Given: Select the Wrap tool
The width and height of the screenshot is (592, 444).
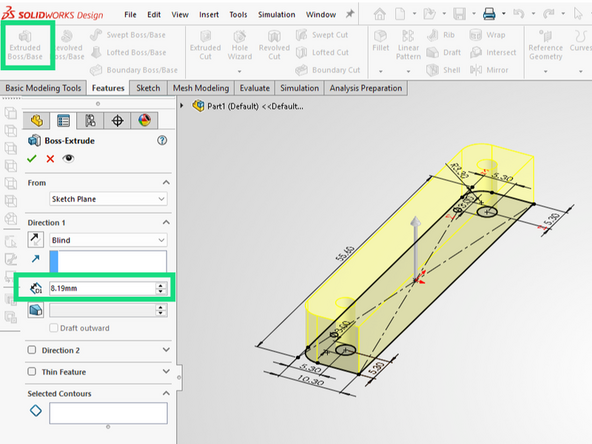Looking at the screenshot, I should (487, 35).
